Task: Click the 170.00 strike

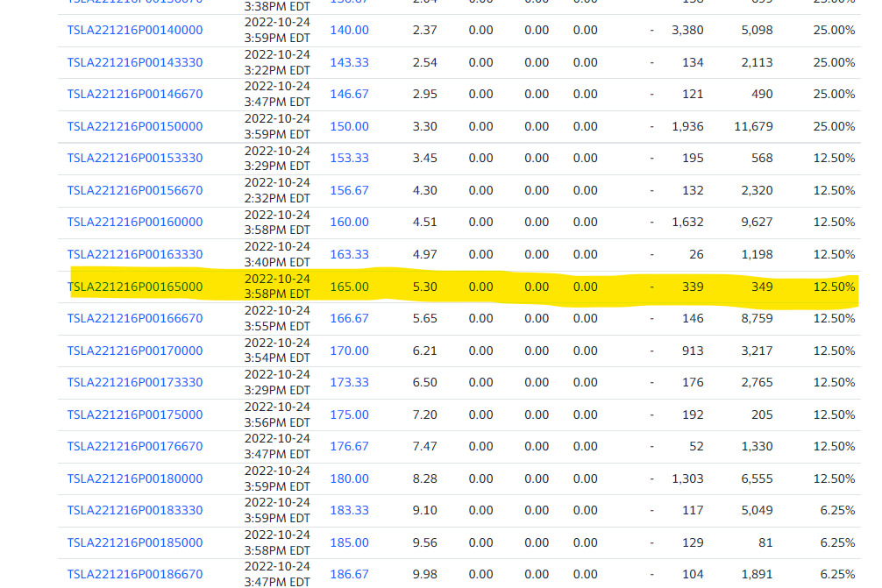Action: tap(349, 351)
